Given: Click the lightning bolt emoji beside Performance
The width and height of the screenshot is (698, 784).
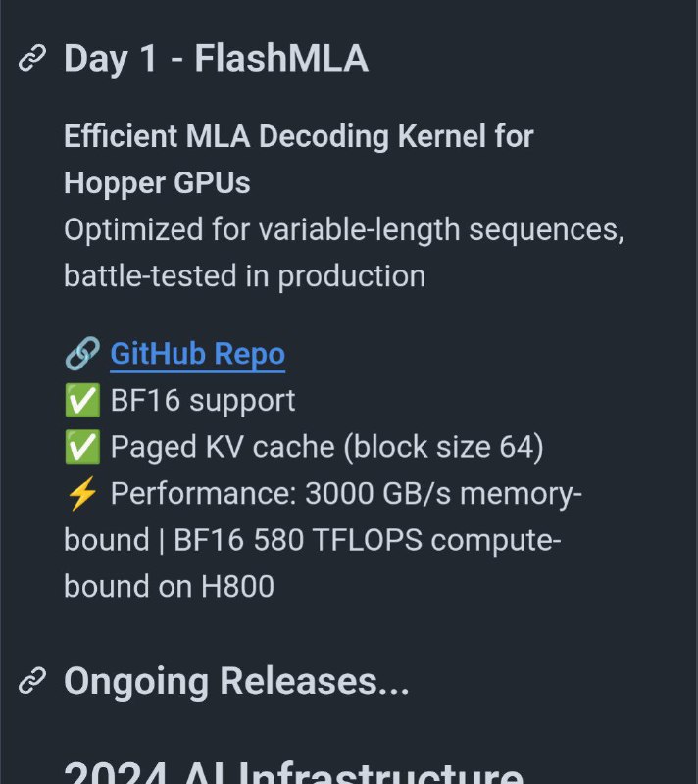Looking at the screenshot, I should (81, 493).
